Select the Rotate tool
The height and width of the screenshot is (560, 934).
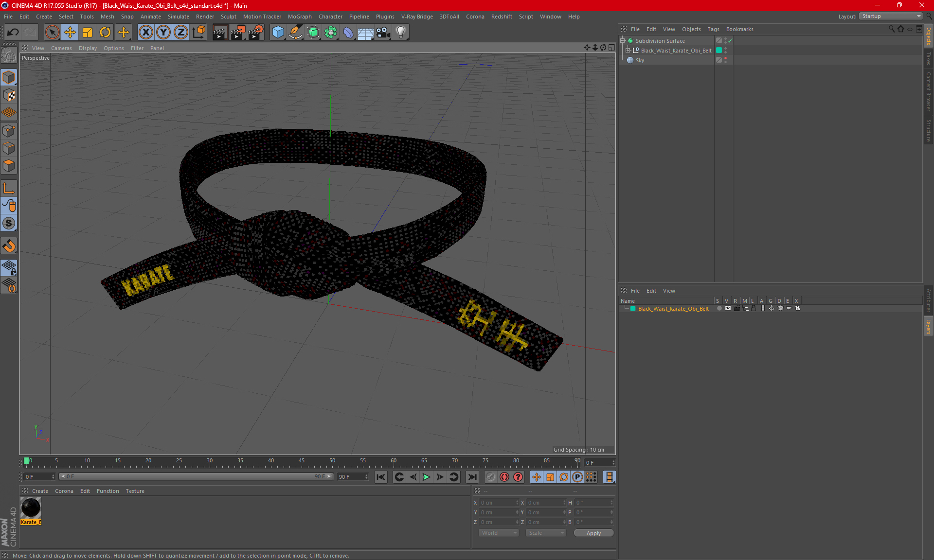105,32
